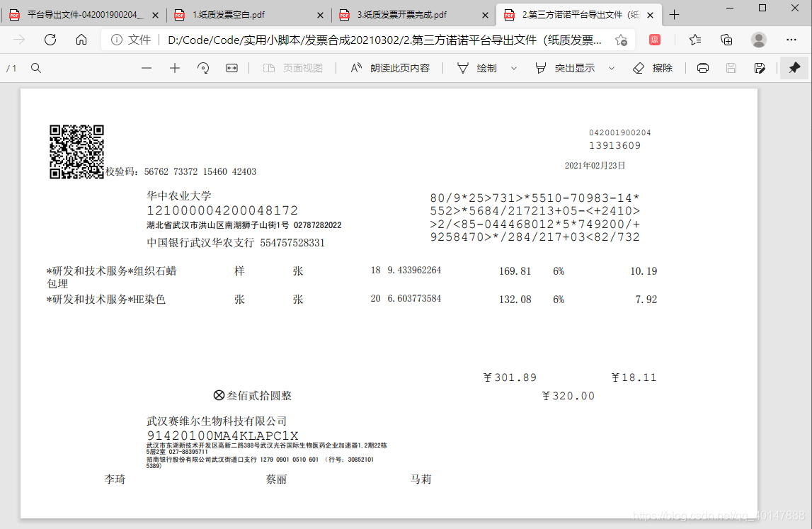The image size is (812, 529).
Task: Expand the Draw tool options arrow
Action: [x=514, y=68]
